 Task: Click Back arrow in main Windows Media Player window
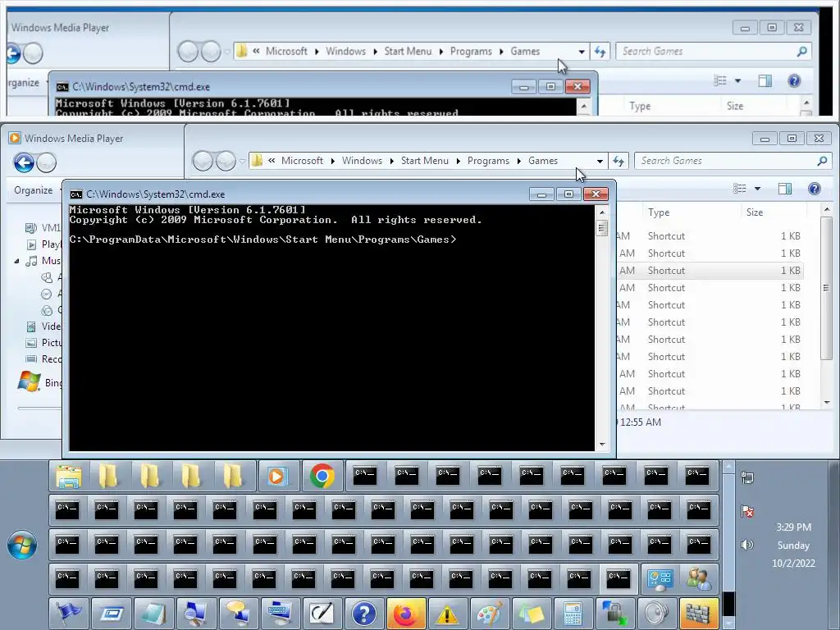(x=24, y=162)
